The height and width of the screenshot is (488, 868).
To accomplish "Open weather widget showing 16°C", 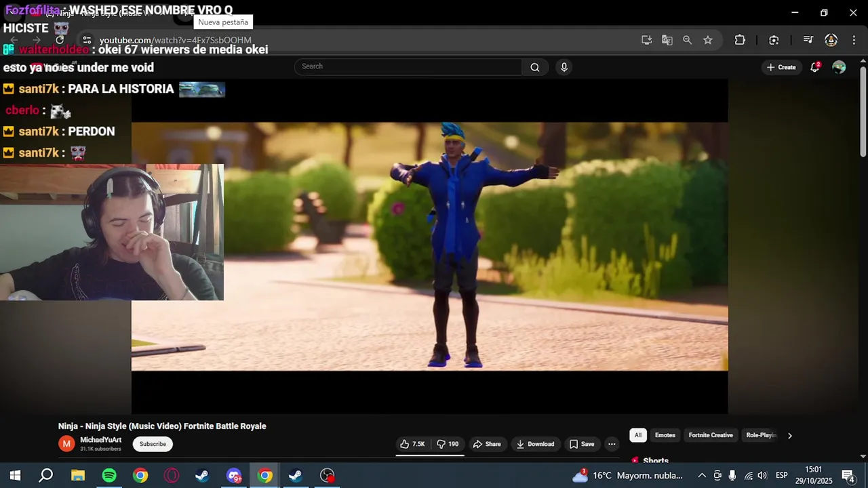I will 627,476.
